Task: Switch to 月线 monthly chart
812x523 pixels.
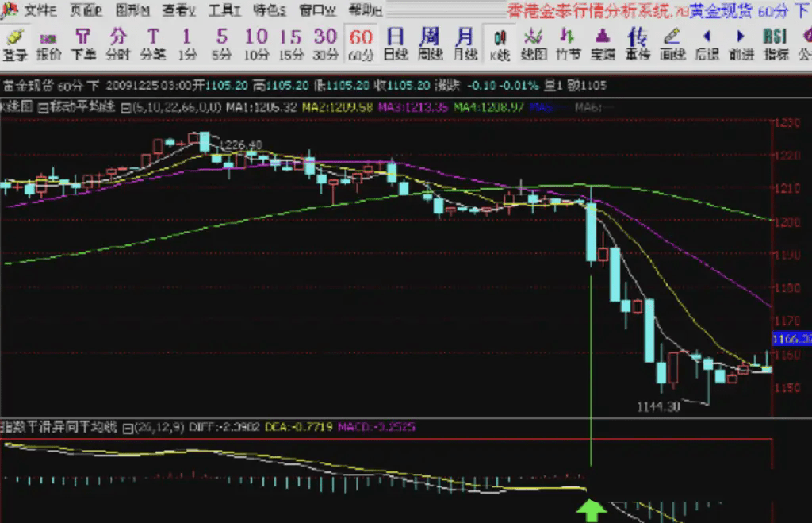Action: click(465, 44)
